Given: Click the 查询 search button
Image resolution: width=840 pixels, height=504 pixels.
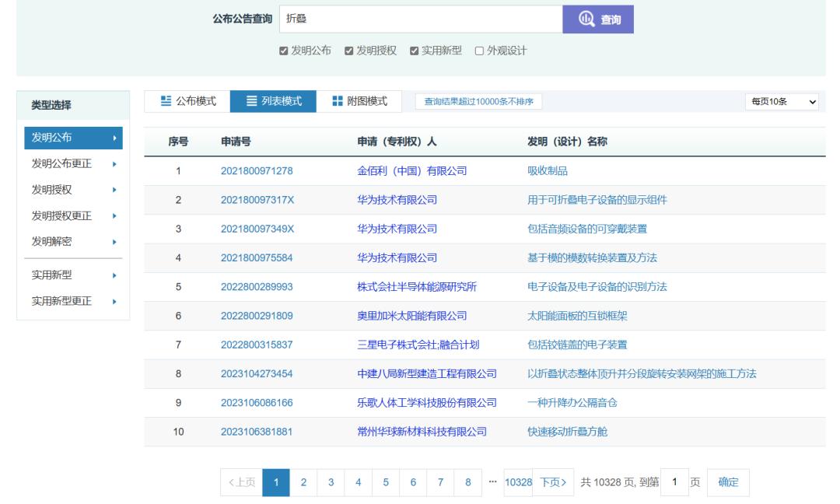Looking at the screenshot, I should (597, 19).
